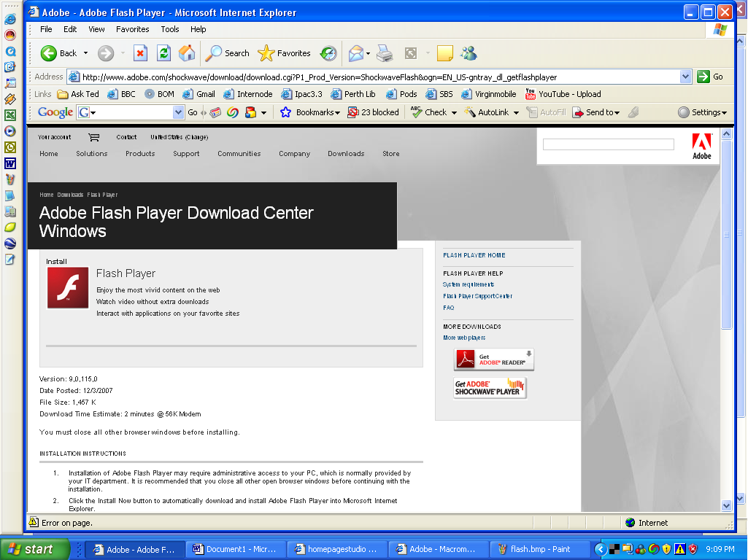Open Favorites star in toolbar

(285, 53)
